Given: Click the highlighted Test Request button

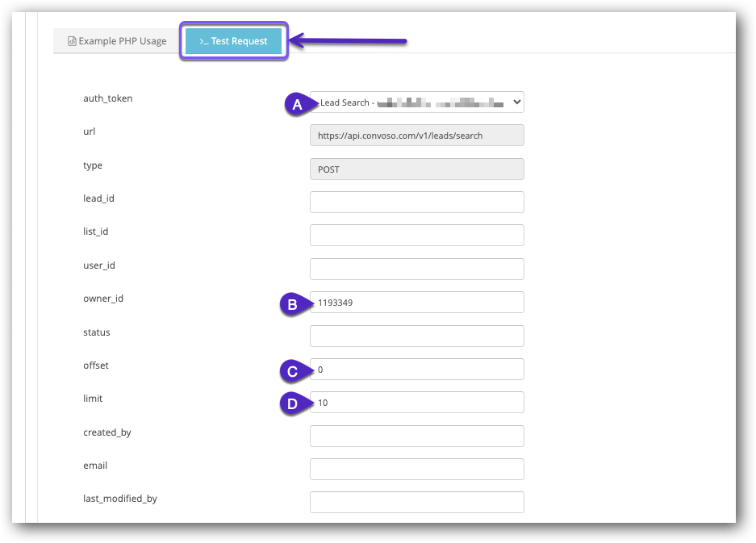Looking at the screenshot, I should coord(233,41).
